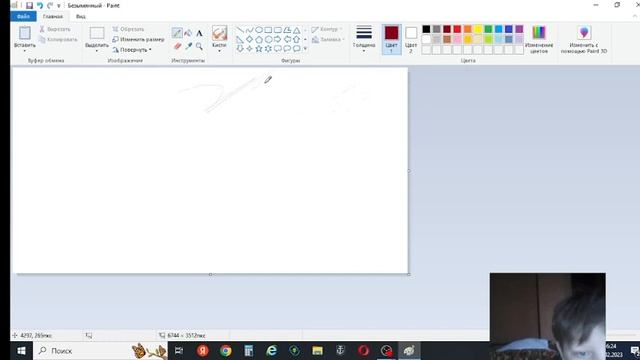The width and height of the screenshot is (640, 360).
Task: Choose the Diamond shape
Action: coord(249,39)
